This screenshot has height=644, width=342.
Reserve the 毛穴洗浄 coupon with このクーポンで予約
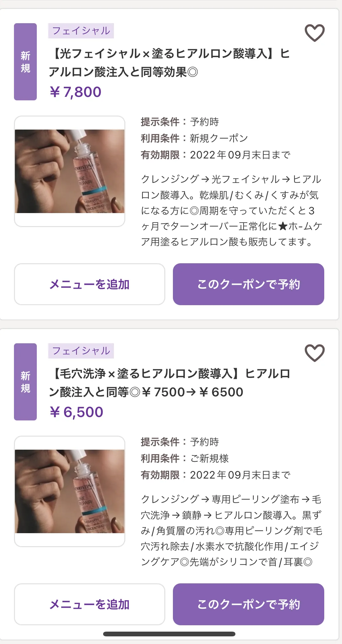248,604
